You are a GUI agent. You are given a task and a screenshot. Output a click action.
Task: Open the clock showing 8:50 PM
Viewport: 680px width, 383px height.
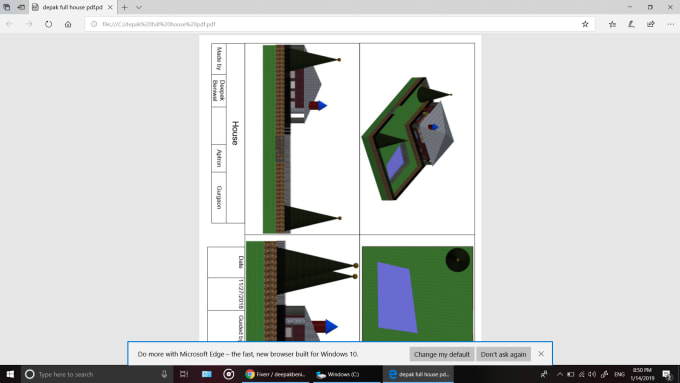tap(642, 374)
